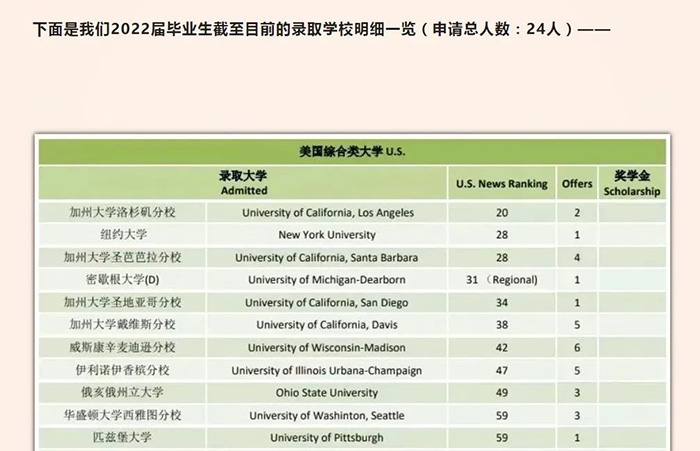This screenshot has width=700, height=451.
Task: Click the U.S. News Ranking column header
Action: [501, 184]
